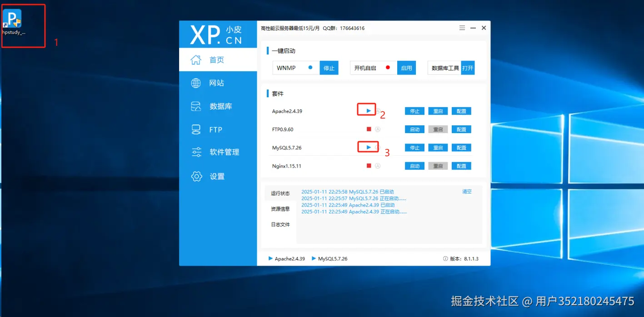644x317 pixels.
Task: Open 软件管理 software management
Action: (218, 152)
